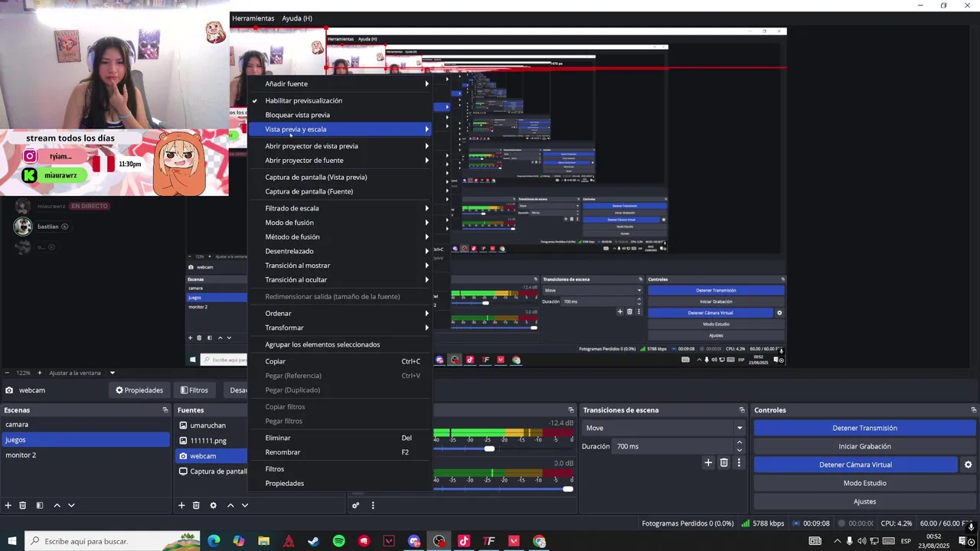Click Windows search box Escribe aquí para buscar
The height and width of the screenshot is (551, 980).
point(113,541)
